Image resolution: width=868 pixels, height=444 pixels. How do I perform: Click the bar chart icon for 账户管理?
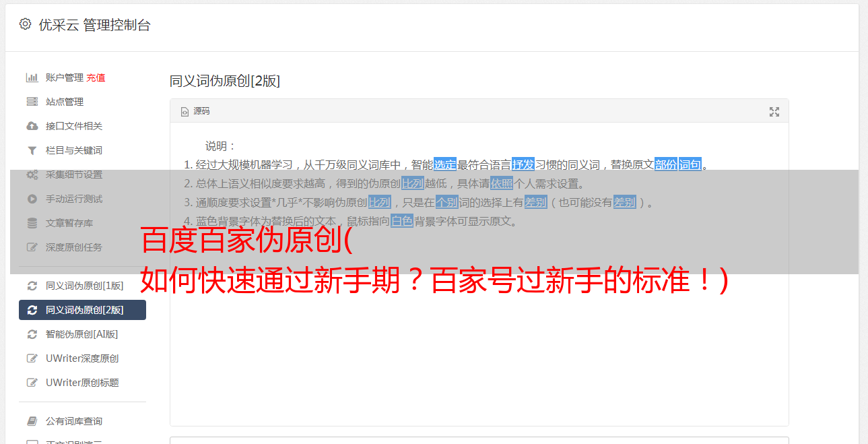(32, 77)
